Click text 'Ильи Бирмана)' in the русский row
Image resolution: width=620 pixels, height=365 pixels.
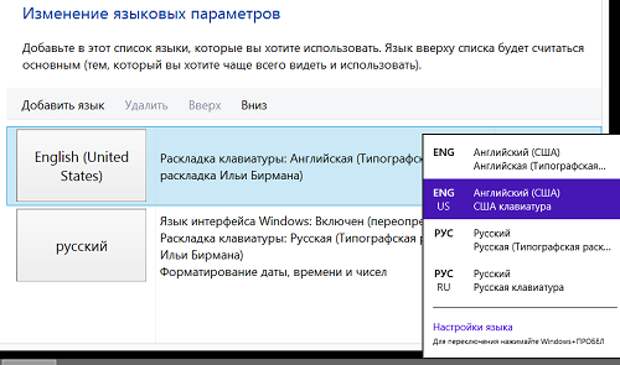tap(201, 255)
